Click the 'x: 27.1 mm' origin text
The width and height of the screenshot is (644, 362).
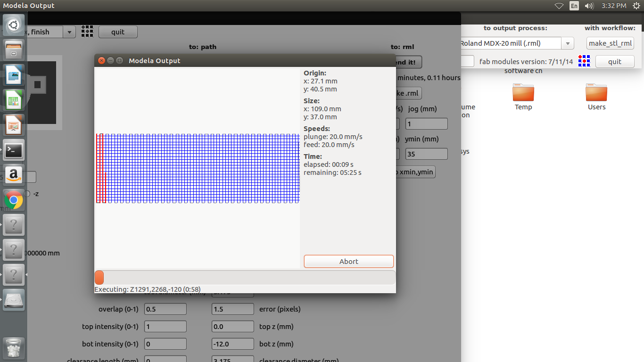pyautogui.click(x=321, y=81)
